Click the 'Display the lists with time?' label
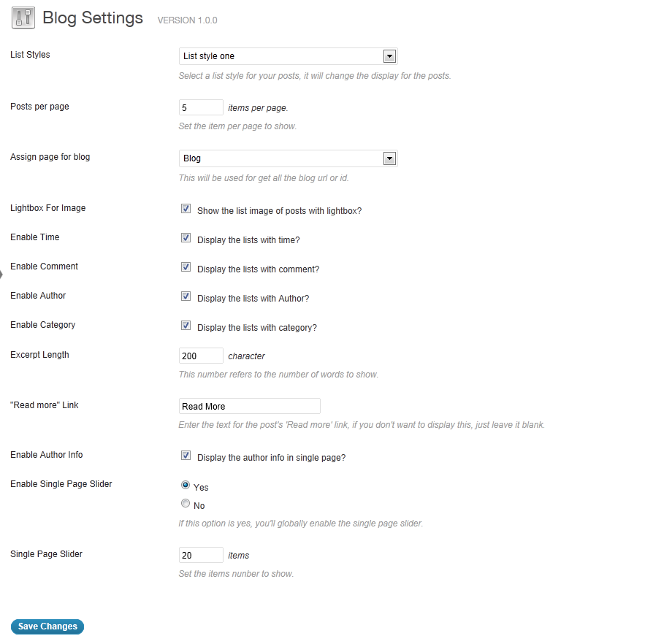This screenshot has height=644, width=672. tap(248, 240)
